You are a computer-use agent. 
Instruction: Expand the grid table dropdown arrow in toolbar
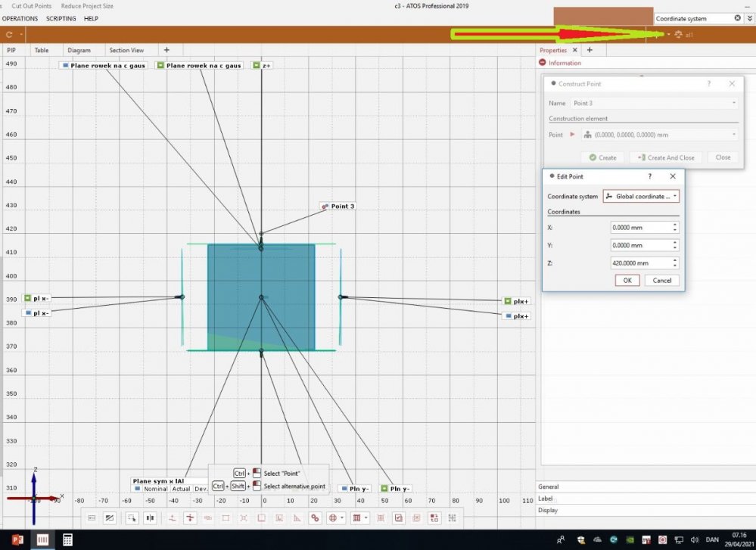click(367, 518)
